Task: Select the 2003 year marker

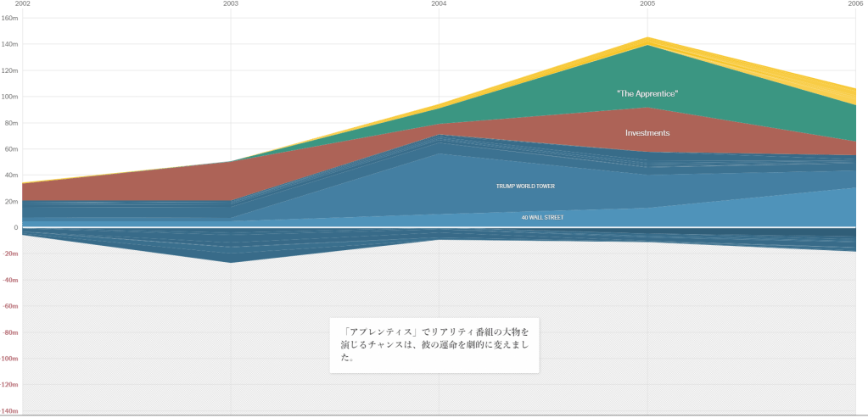Action: [231, 4]
